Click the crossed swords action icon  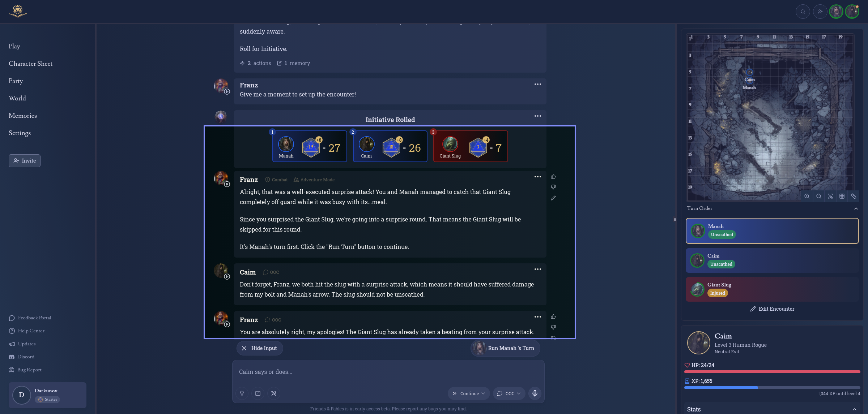pyautogui.click(x=274, y=393)
